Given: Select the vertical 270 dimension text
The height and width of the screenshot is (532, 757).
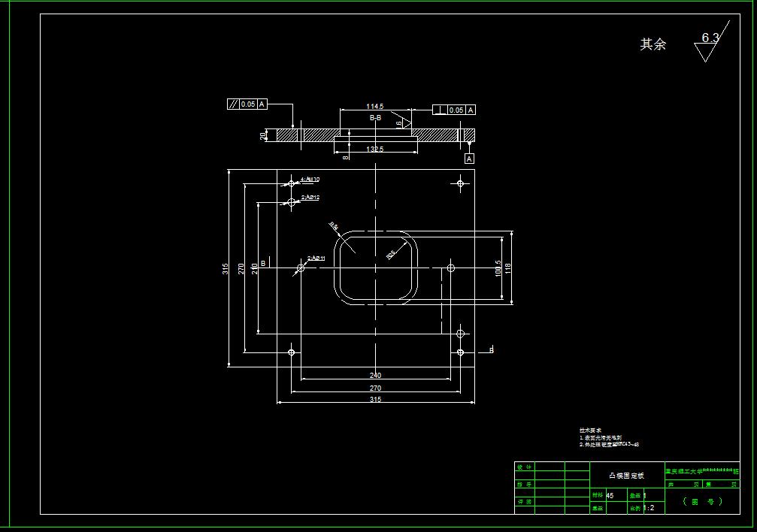Looking at the screenshot, I should 241,269.
